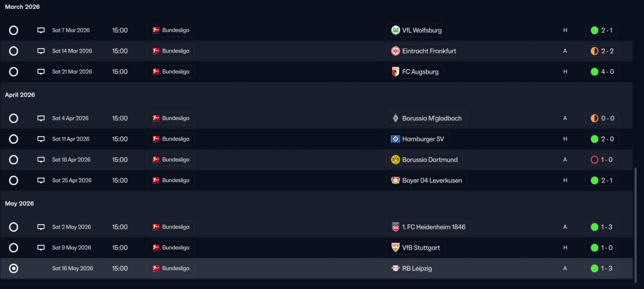The height and width of the screenshot is (289, 644).
Task: Click the VfB Stuttgart club badge
Action: click(x=395, y=248)
